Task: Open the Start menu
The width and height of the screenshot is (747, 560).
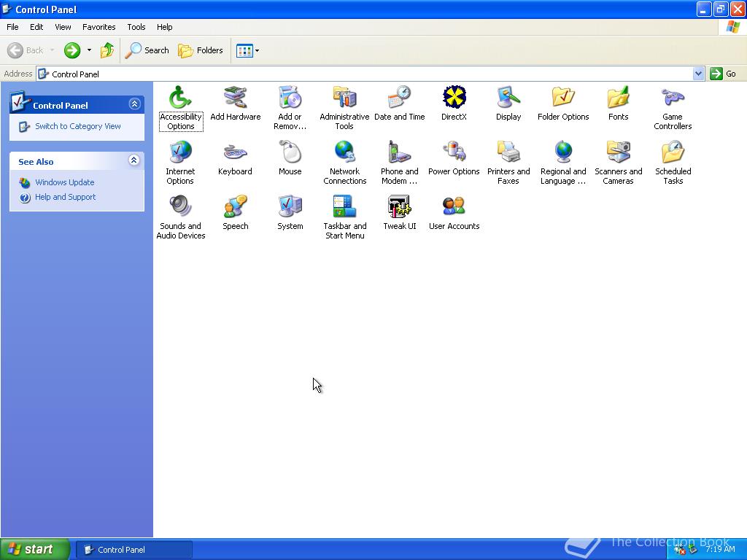Action: pos(35,549)
